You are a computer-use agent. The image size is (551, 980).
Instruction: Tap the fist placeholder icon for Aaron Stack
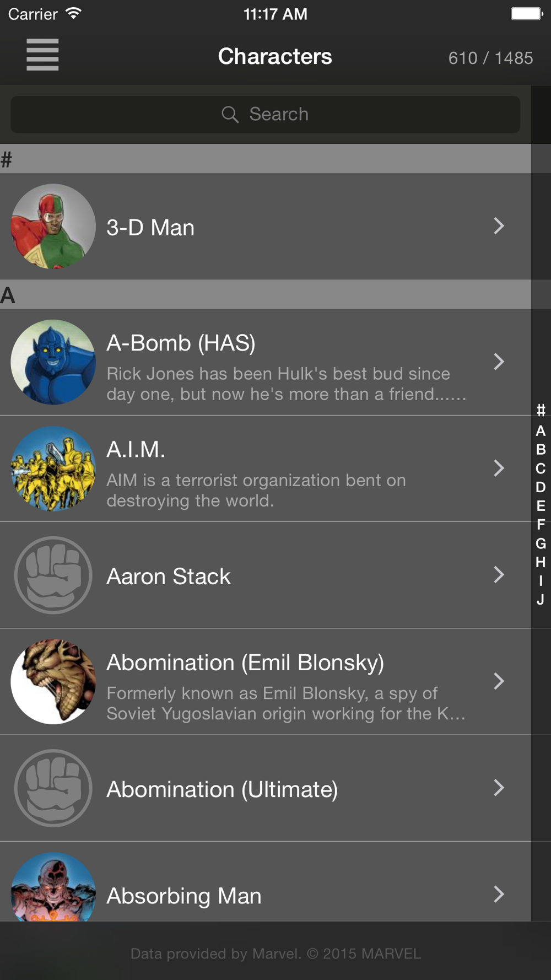pyautogui.click(x=53, y=575)
